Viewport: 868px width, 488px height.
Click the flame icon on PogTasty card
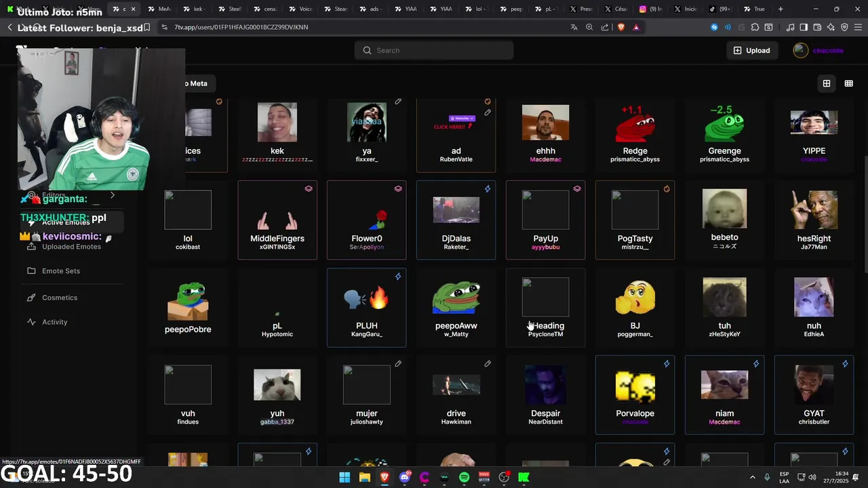coord(667,189)
